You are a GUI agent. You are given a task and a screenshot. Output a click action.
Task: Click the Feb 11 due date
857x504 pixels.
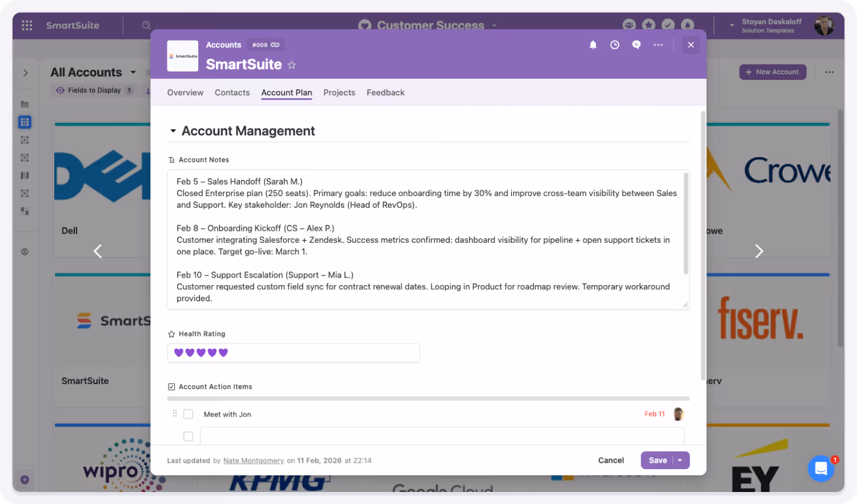click(x=655, y=414)
